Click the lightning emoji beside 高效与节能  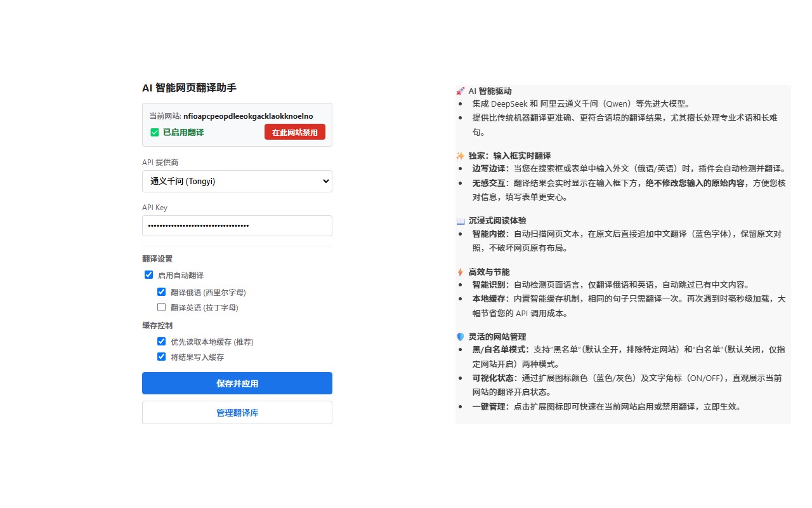461,272
